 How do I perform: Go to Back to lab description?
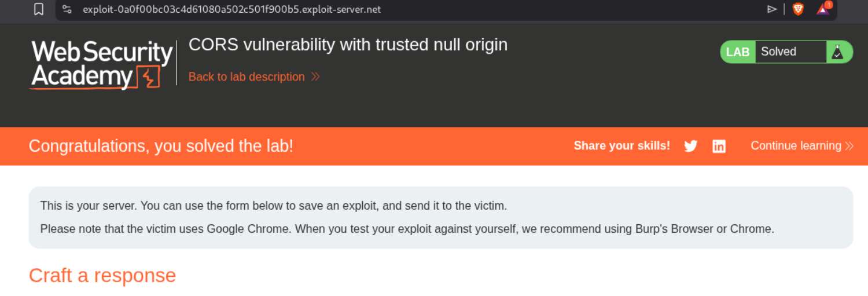[x=247, y=77]
